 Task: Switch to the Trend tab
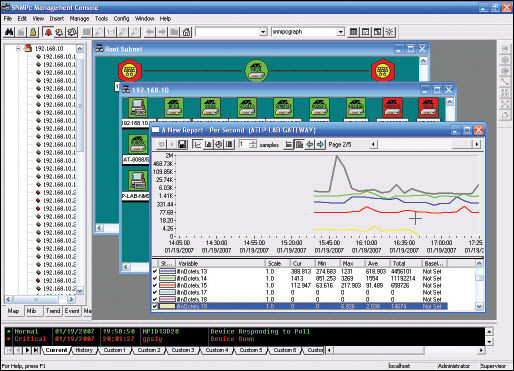click(x=53, y=311)
